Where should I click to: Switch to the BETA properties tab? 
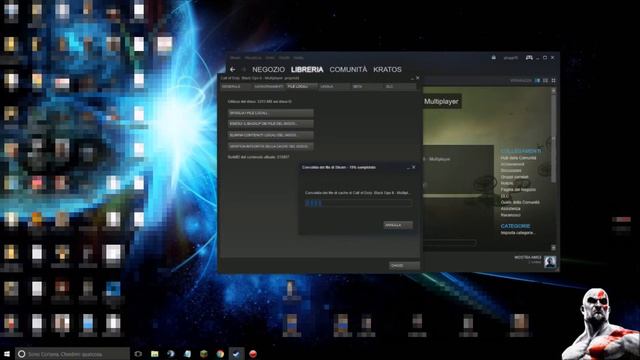pos(367,87)
